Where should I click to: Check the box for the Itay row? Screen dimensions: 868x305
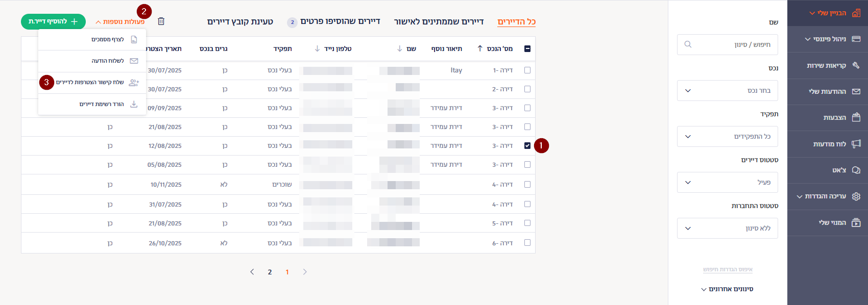tap(527, 70)
